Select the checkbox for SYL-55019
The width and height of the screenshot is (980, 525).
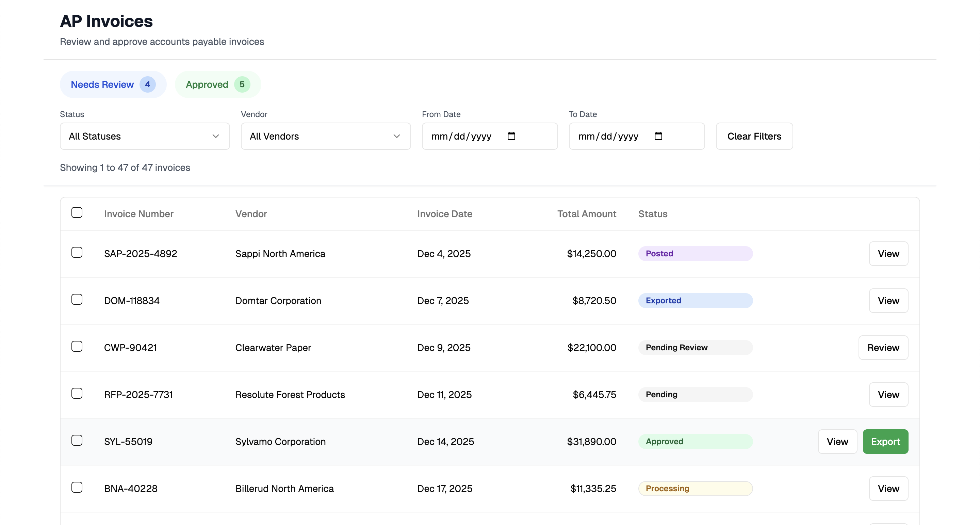pyautogui.click(x=77, y=440)
